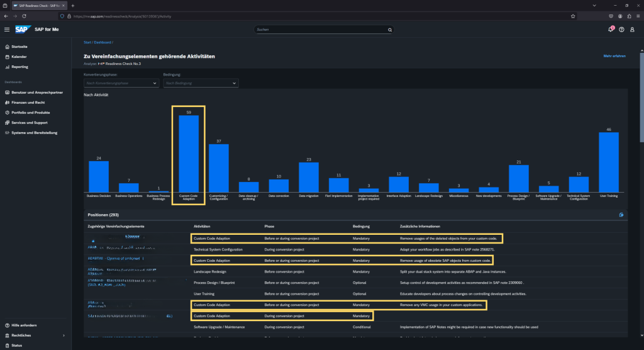The height and width of the screenshot is (350, 644).
Task: Open the hamburger navigation menu
Action: 7,30
